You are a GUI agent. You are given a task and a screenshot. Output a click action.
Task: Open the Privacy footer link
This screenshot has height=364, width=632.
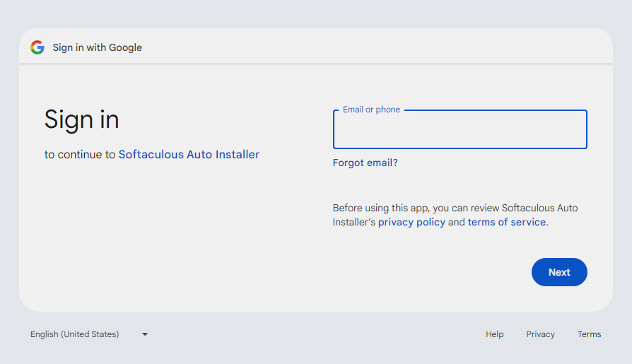[x=541, y=334]
